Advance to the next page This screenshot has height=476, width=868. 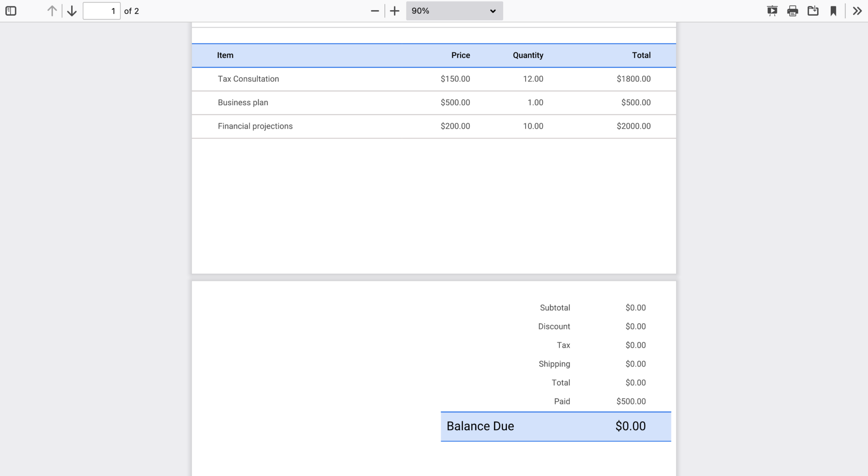pyautogui.click(x=72, y=11)
